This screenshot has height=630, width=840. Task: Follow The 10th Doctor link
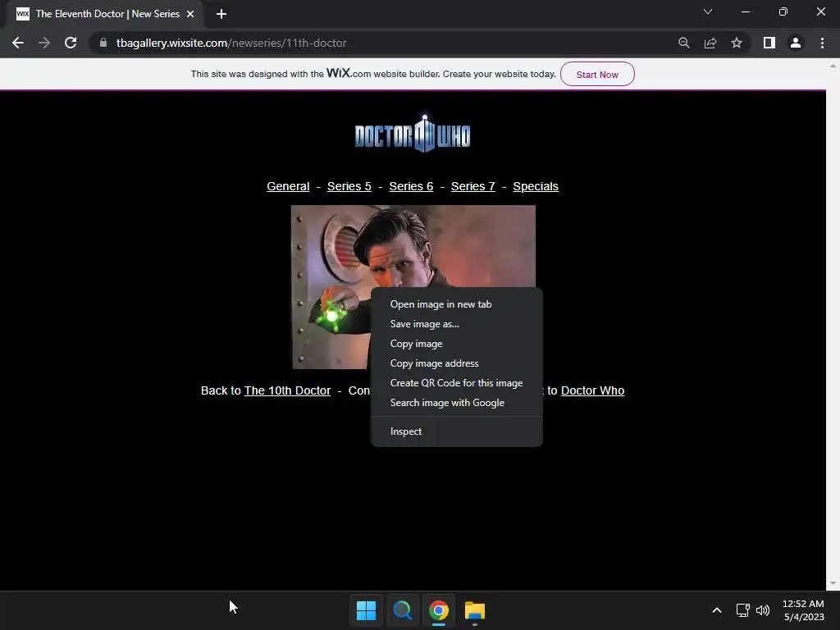[x=287, y=390]
